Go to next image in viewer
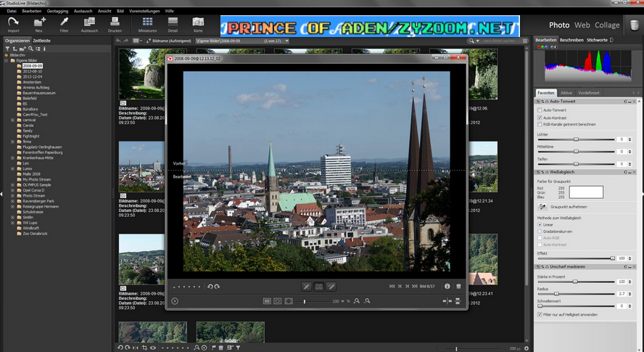 407,286
